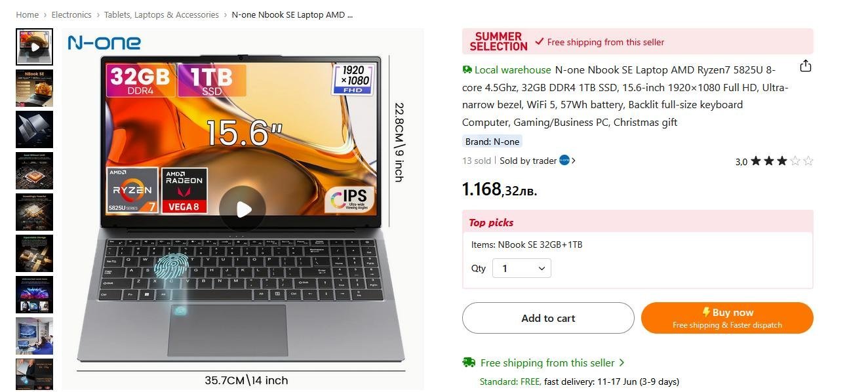This screenshot has width=868, height=392.
Task: Select the video thumbnail at top of gallery
Action: coord(34,47)
